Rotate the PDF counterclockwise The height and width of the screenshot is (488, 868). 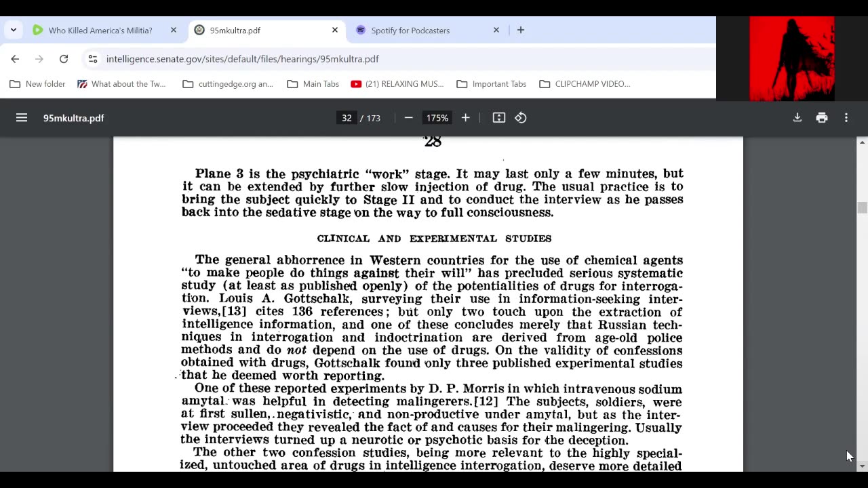[521, 118]
